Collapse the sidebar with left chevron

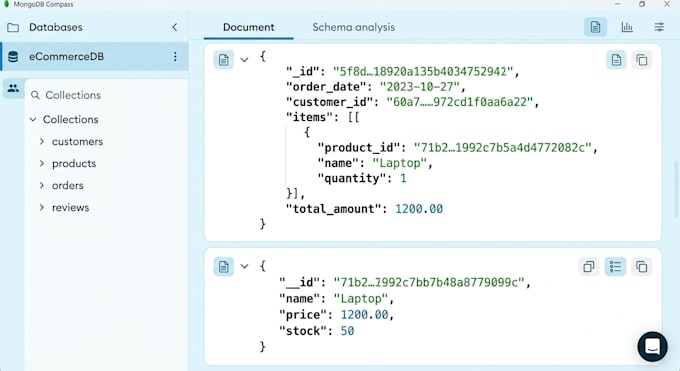point(175,27)
